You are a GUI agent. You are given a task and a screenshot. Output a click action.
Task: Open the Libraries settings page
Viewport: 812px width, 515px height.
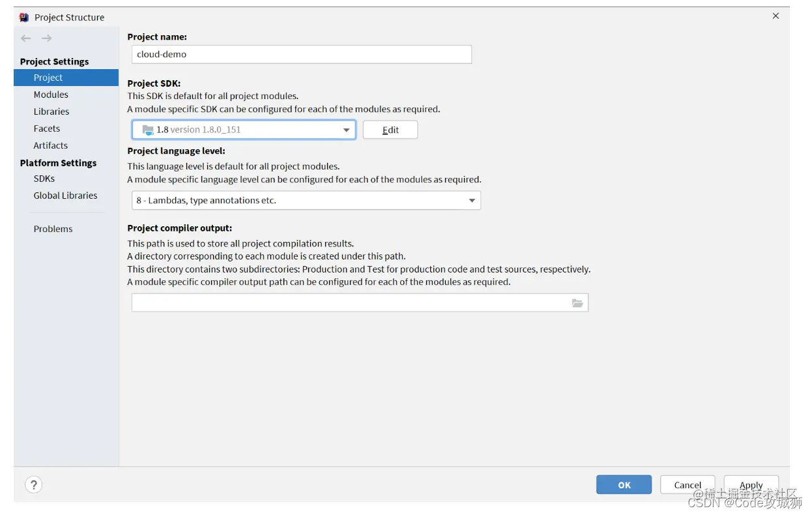point(51,111)
